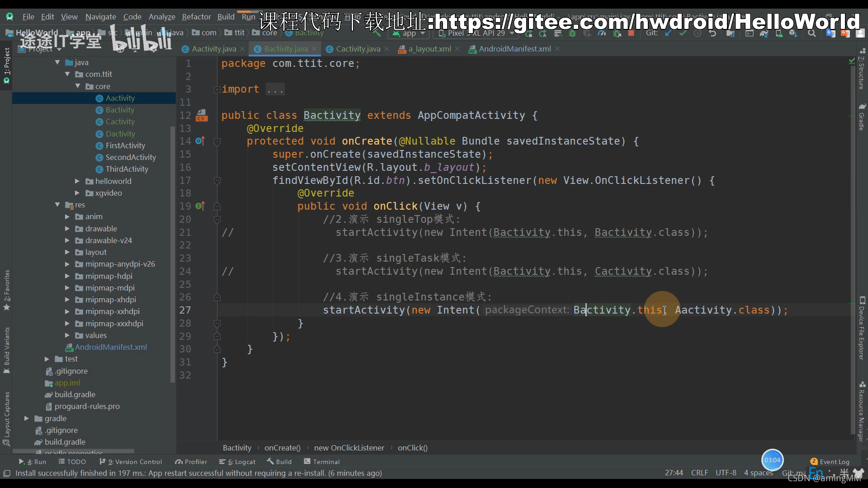The width and height of the screenshot is (868, 488).
Task: Click the Git Revert arrow icon
Action: click(712, 33)
